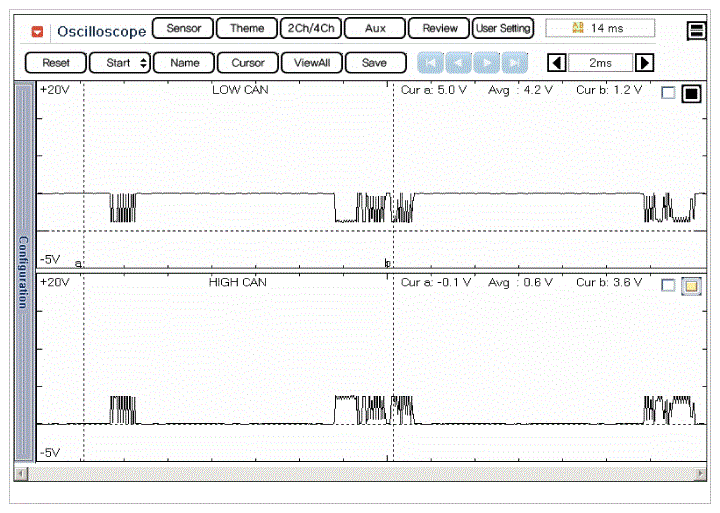Step back one frame playback arrow
Viewport: 720px width, 513px height.
pyautogui.click(x=458, y=63)
